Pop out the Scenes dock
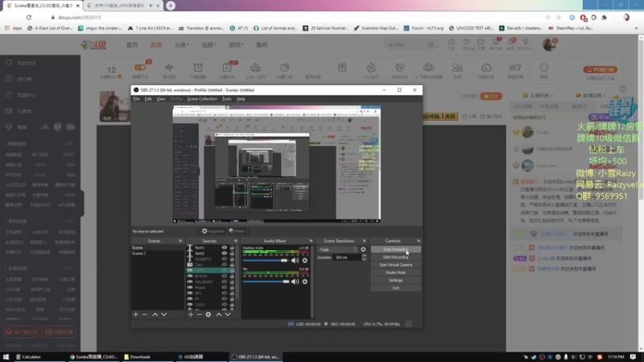 [x=180, y=241]
